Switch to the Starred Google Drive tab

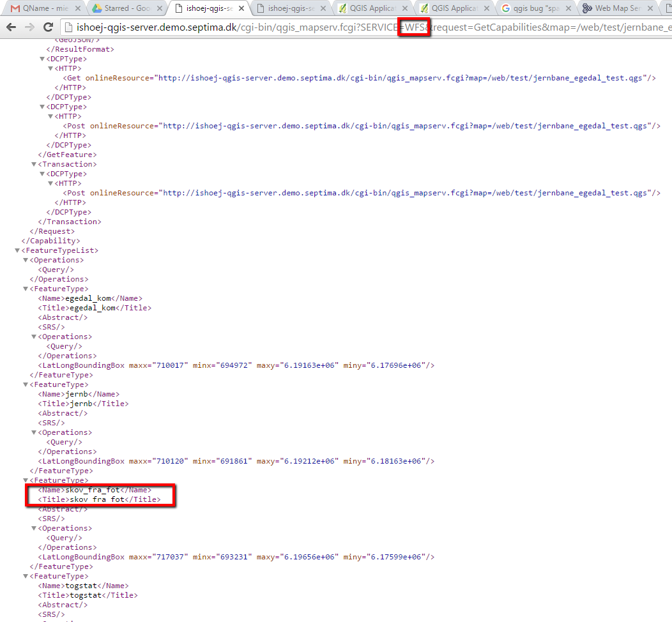pos(121,8)
